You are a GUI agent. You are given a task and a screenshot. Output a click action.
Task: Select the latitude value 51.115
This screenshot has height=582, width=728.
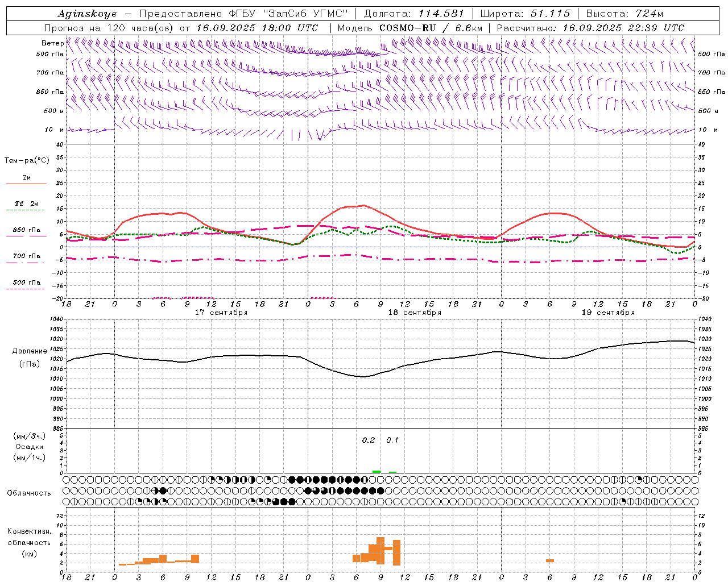click(551, 14)
